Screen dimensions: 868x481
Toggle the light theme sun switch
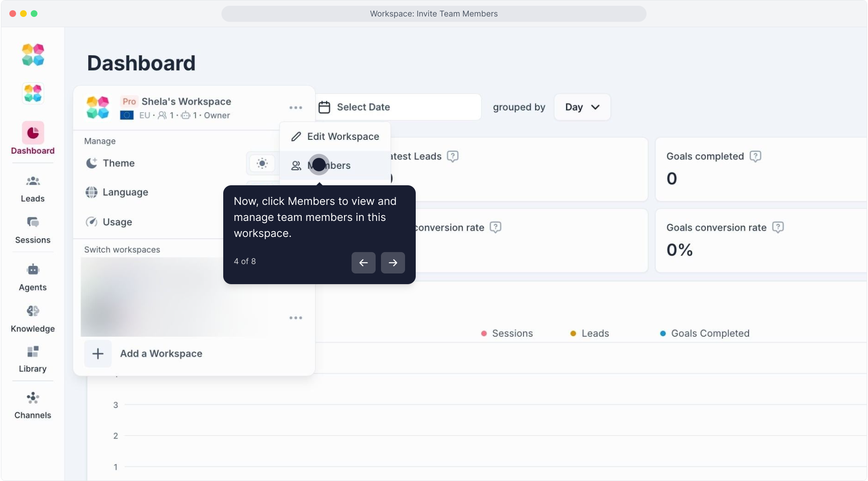pyautogui.click(x=262, y=163)
